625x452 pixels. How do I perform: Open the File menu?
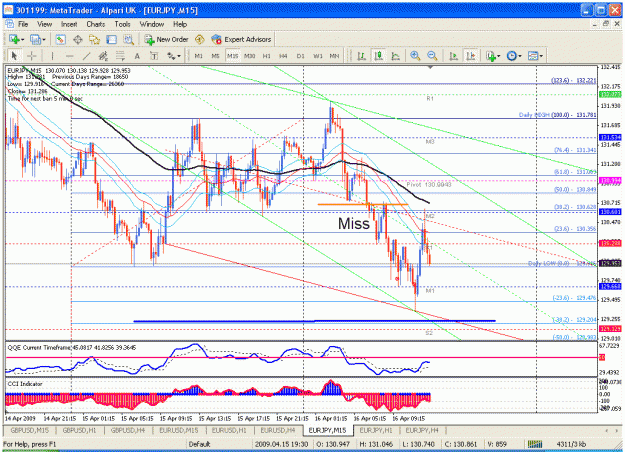point(23,24)
